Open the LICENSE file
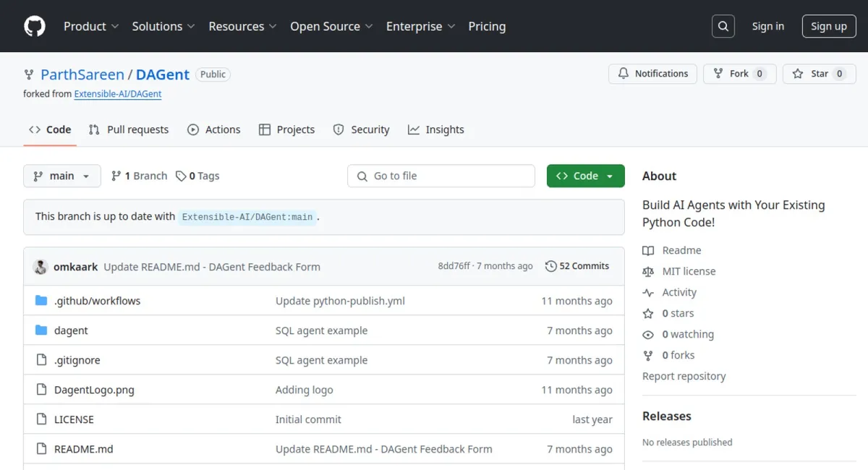This screenshot has height=470, width=868. [x=74, y=419]
